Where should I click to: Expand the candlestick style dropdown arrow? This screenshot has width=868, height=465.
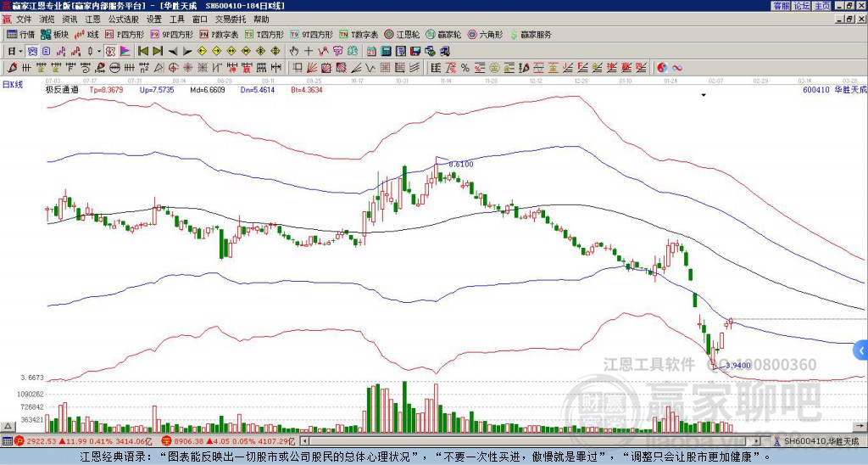point(99,52)
